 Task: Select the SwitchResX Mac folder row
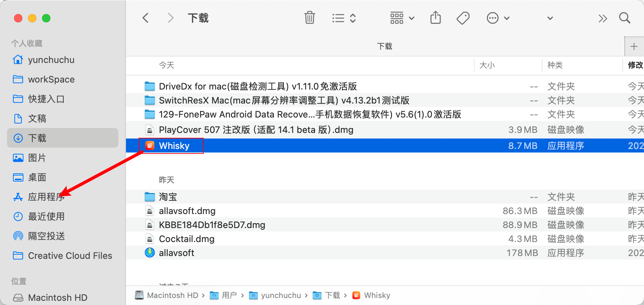pos(385,100)
